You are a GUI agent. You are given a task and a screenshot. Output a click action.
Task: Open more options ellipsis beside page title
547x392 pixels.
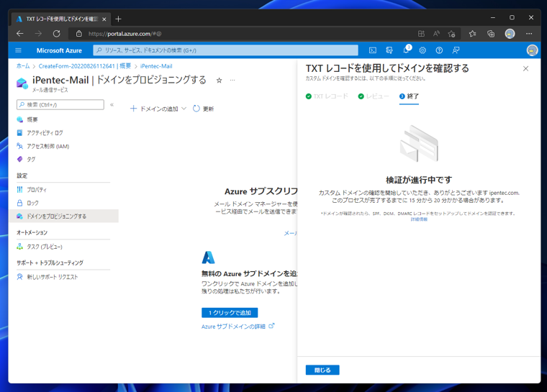click(232, 81)
